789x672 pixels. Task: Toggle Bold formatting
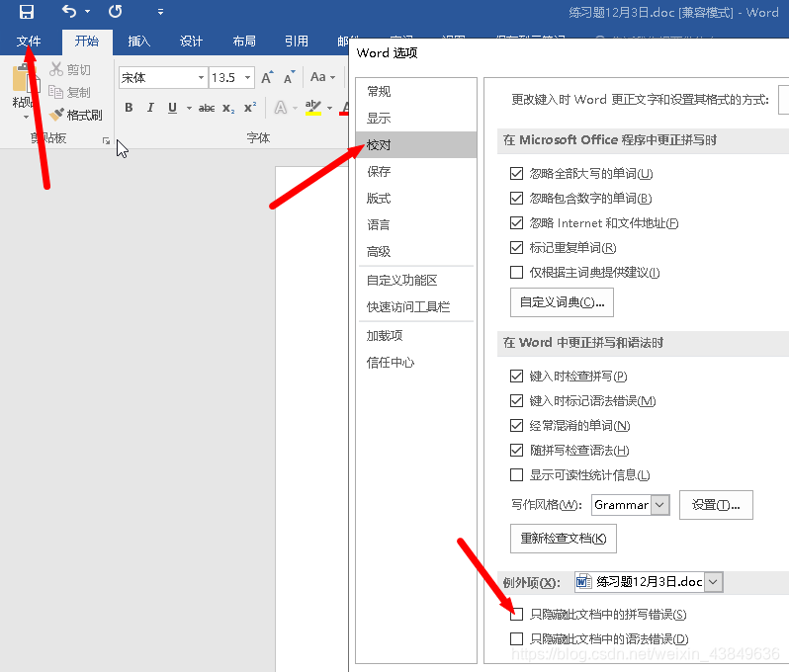[x=129, y=107]
